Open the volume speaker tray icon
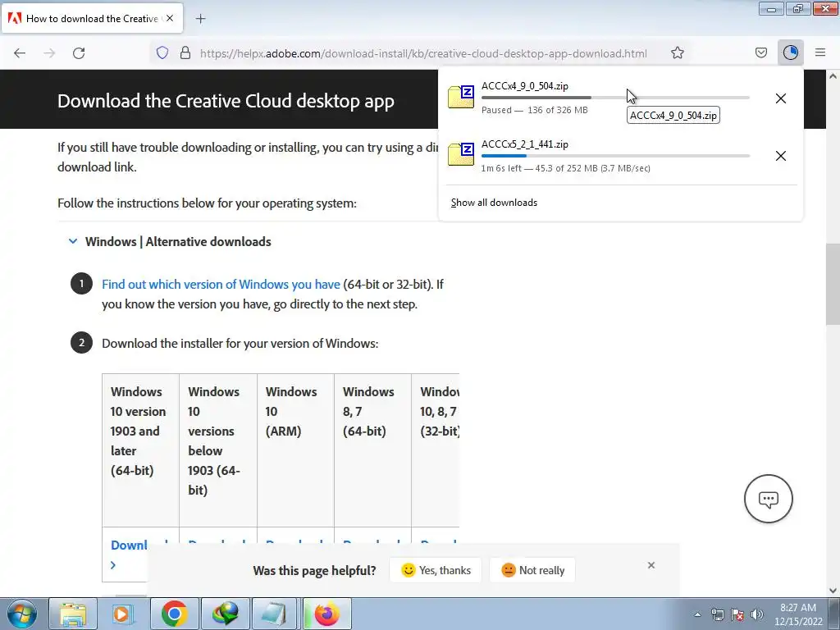 point(757,614)
